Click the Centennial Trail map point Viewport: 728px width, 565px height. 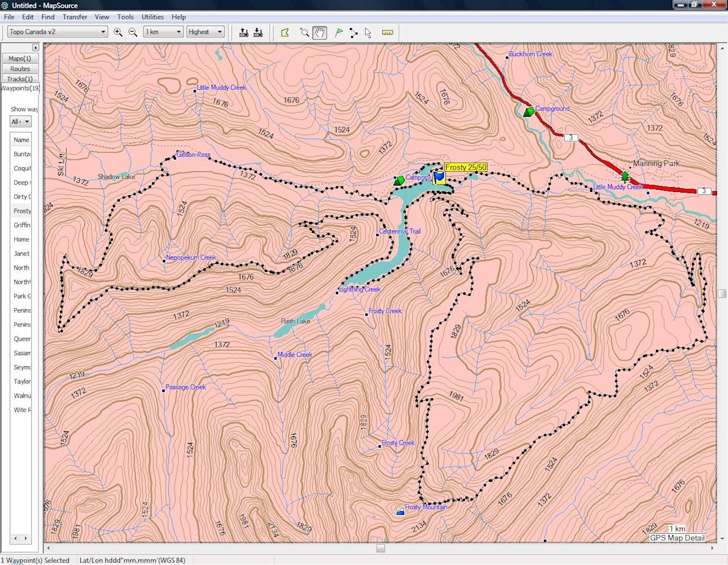(x=377, y=235)
